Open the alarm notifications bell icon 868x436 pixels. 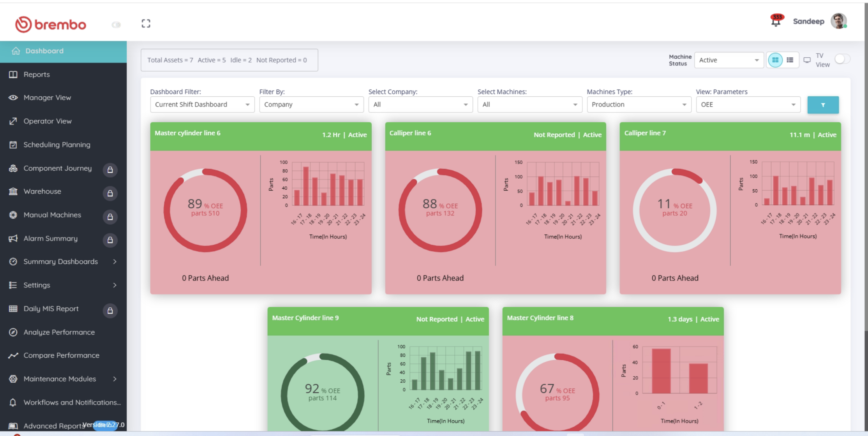(x=776, y=20)
